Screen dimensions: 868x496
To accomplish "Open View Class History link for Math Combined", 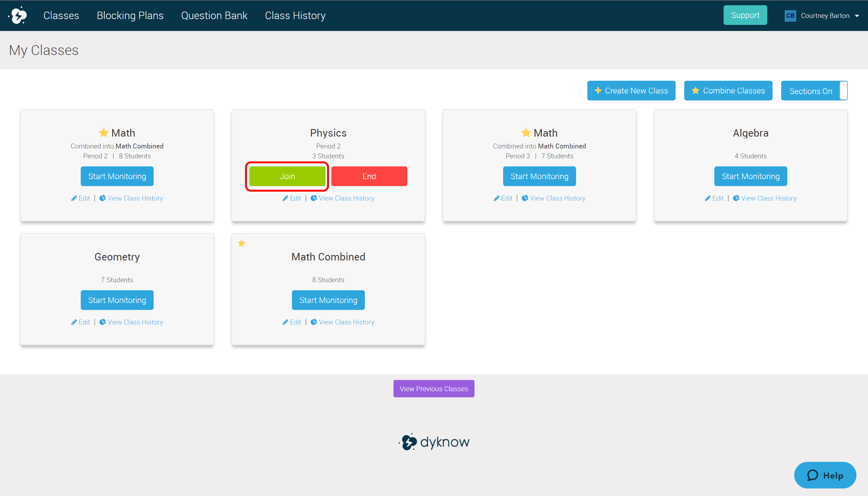I will [346, 322].
